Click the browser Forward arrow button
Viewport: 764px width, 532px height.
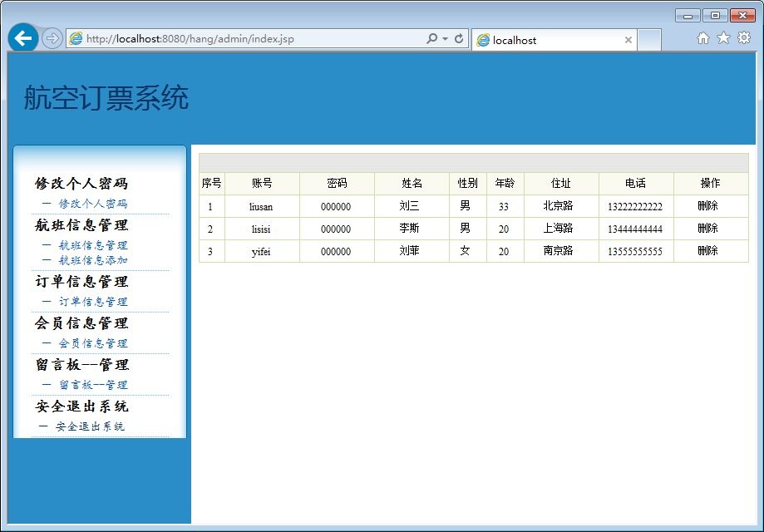coord(52,38)
